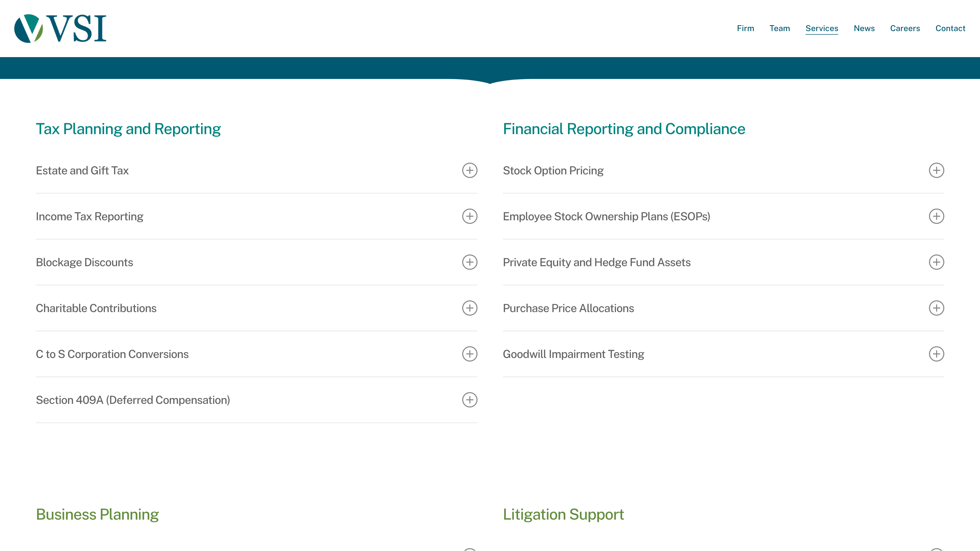Click plus icon beside Income Tax Reporting
Image resolution: width=980 pixels, height=551 pixels.
(x=469, y=216)
